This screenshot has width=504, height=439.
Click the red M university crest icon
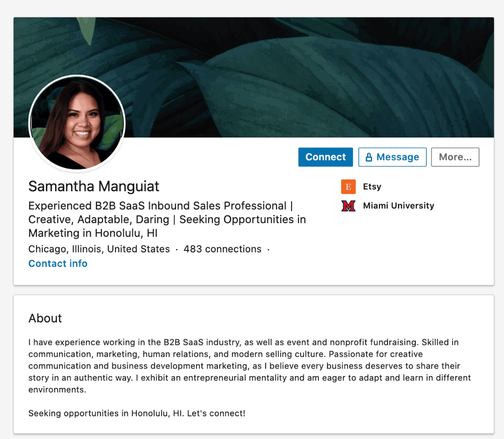[348, 206]
